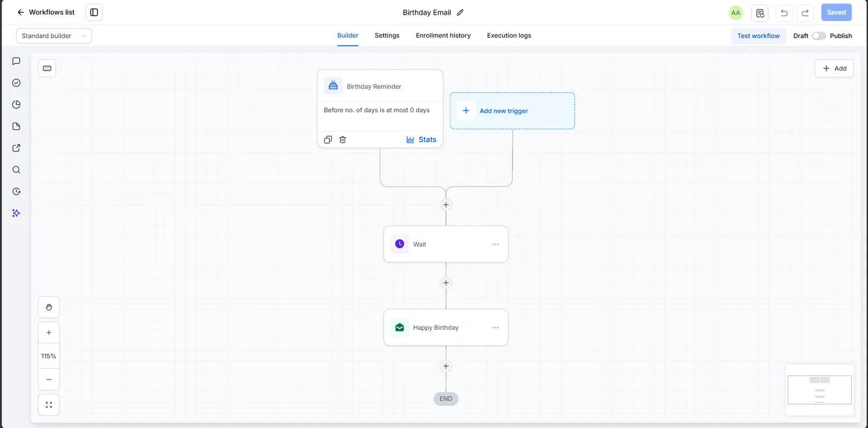Fit the workflow to screen
The width and height of the screenshot is (868, 428).
[49, 405]
